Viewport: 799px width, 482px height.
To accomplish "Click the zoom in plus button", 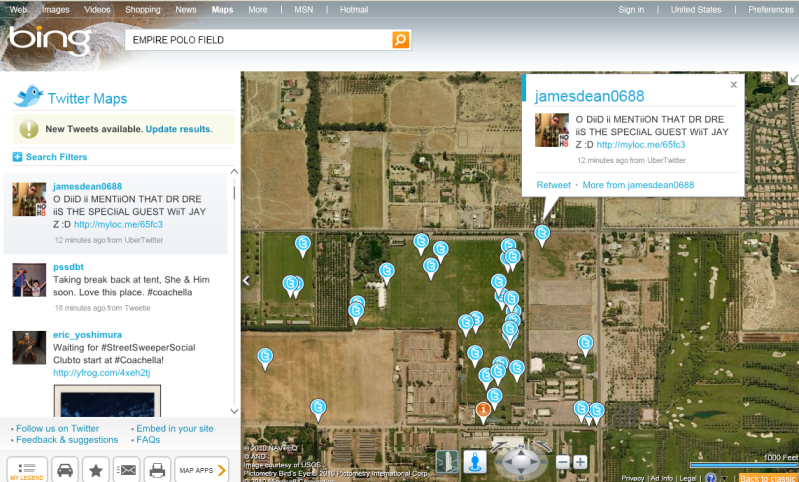I will tap(580, 462).
